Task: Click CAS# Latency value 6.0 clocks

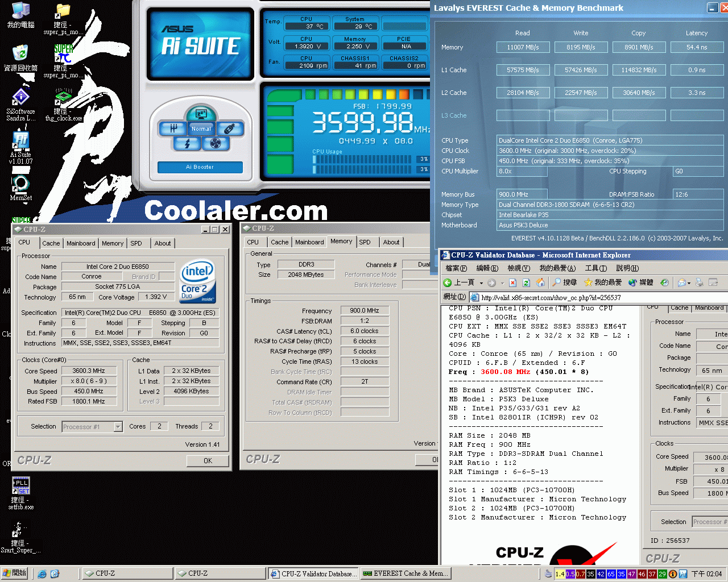Action: coord(365,331)
